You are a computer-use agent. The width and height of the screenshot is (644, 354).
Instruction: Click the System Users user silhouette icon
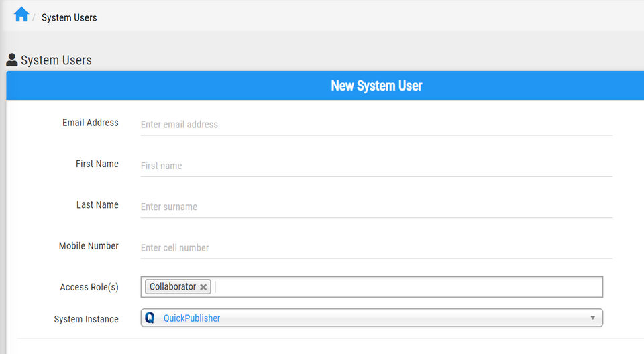(12, 60)
